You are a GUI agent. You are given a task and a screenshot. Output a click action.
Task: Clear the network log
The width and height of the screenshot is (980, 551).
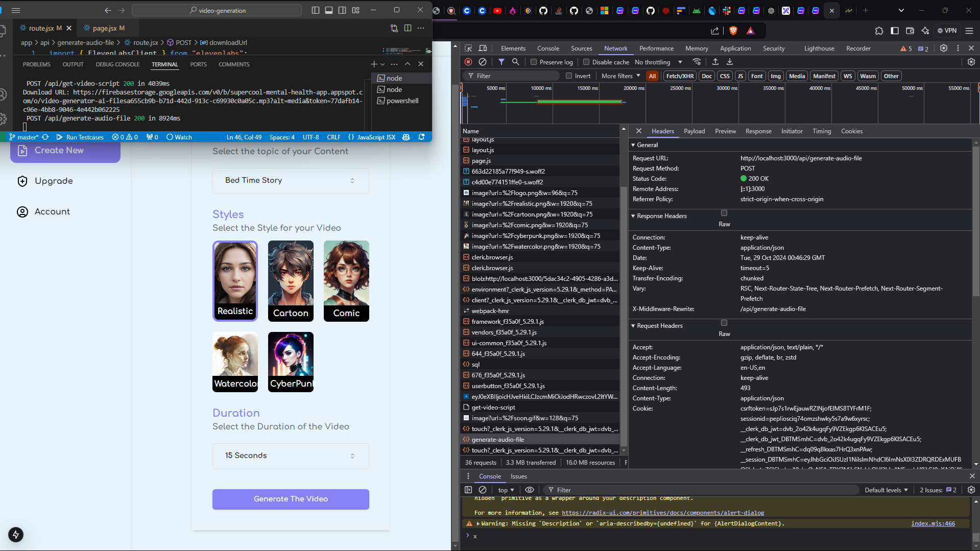pos(483,62)
